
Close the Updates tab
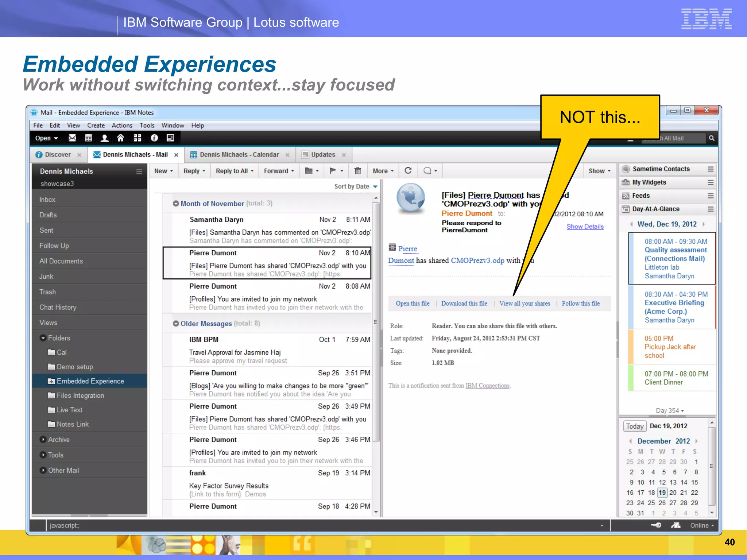(x=344, y=155)
